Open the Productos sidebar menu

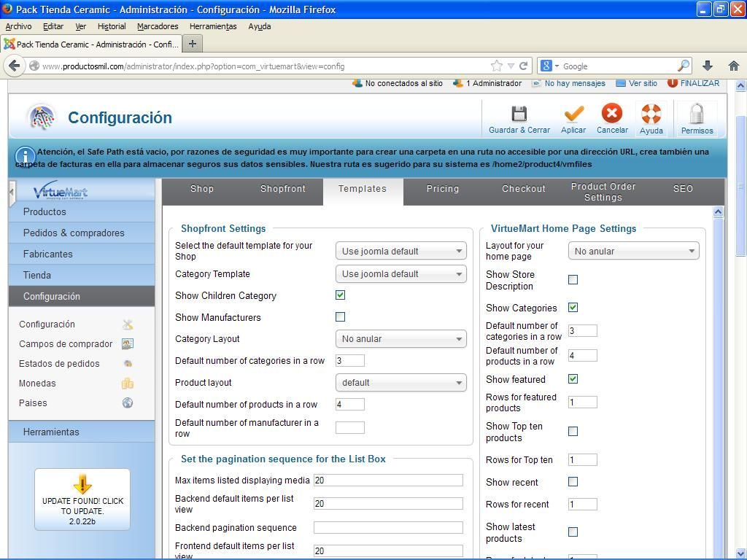click(82, 211)
